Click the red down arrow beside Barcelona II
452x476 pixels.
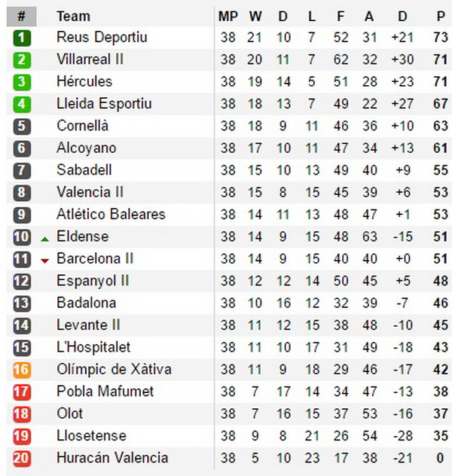45,261
